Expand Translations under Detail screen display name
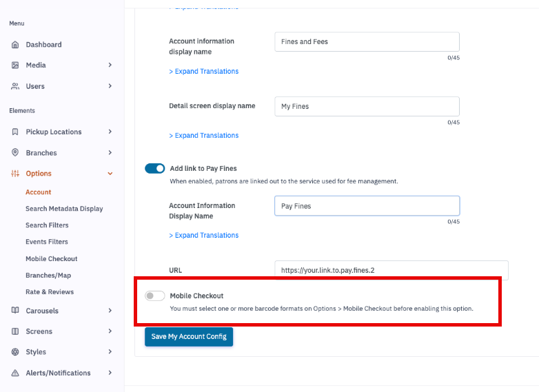 pyautogui.click(x=204, y=136)
